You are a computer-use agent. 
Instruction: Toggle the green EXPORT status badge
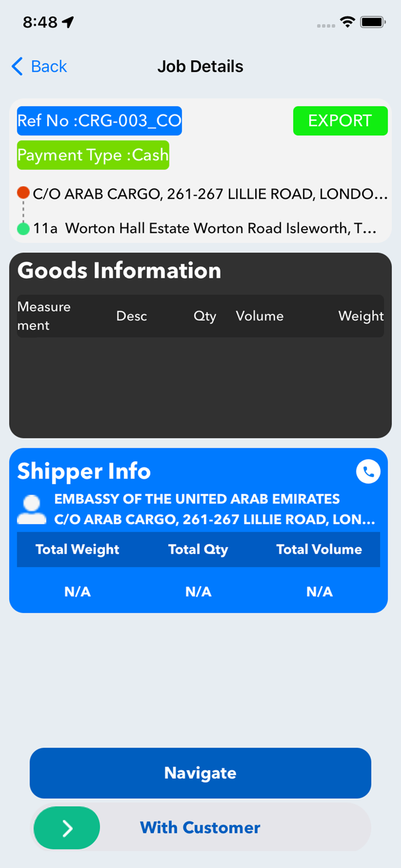340,121
